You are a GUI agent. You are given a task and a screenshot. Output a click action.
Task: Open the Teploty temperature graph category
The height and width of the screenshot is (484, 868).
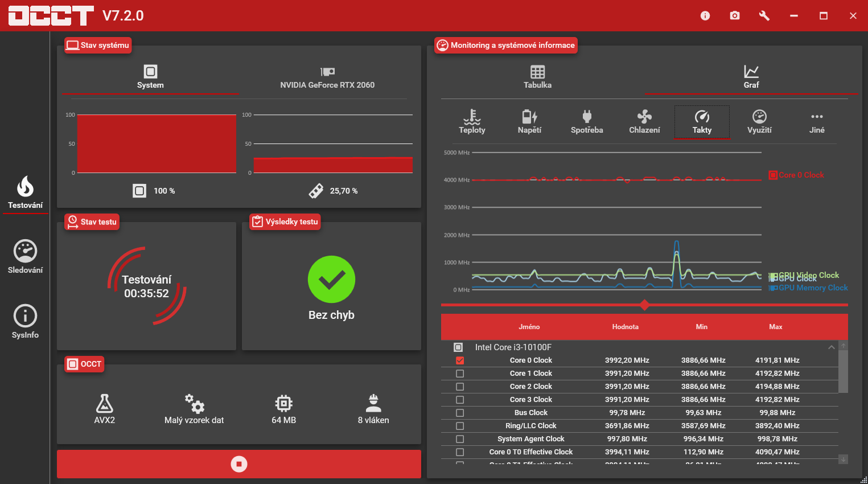coord(472,121)
